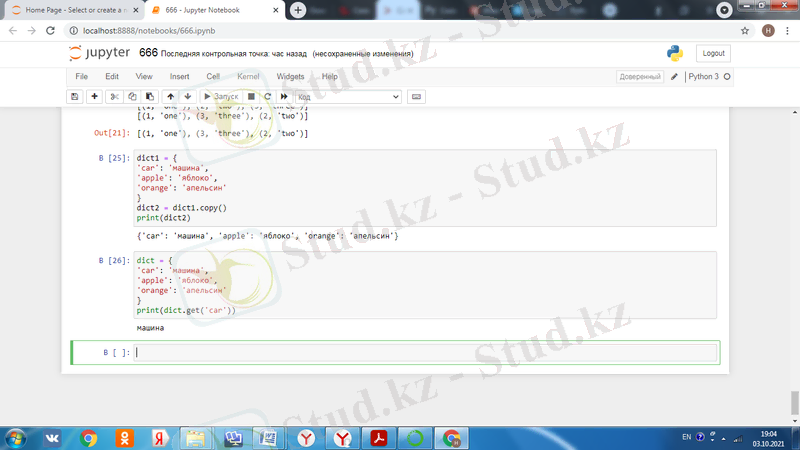Screen dimensions: 800x450
Task: Click the paste cells icon
Action: [x=150, y=97]
